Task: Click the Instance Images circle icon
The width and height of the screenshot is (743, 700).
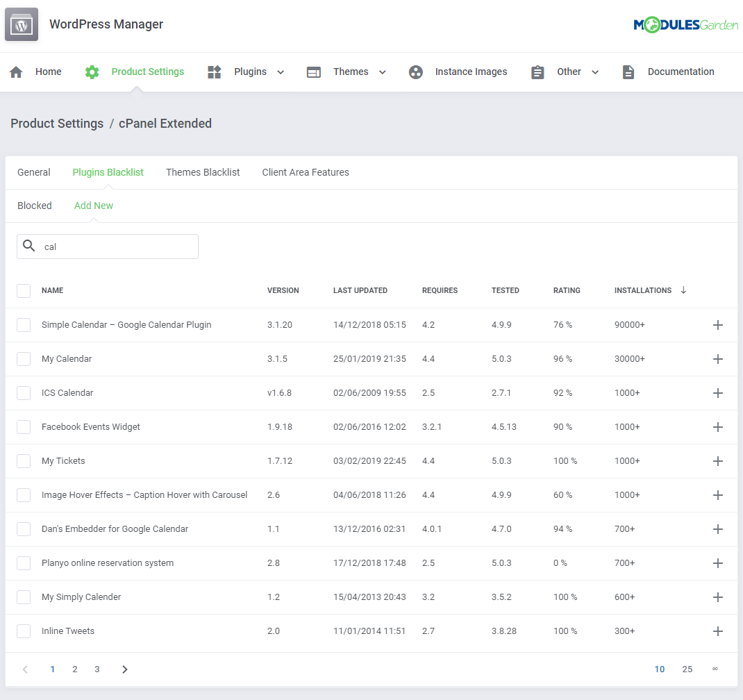Action: tap(415, 72)
